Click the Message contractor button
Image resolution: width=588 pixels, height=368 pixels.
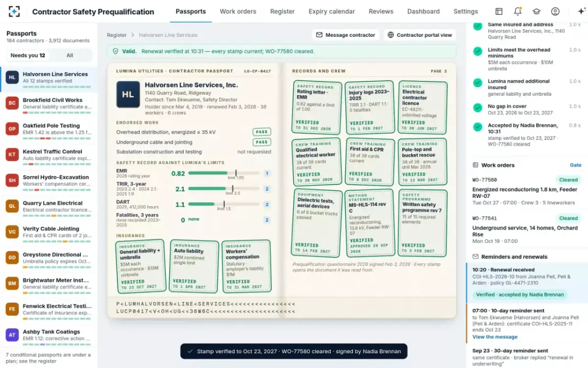coord(346,35)
